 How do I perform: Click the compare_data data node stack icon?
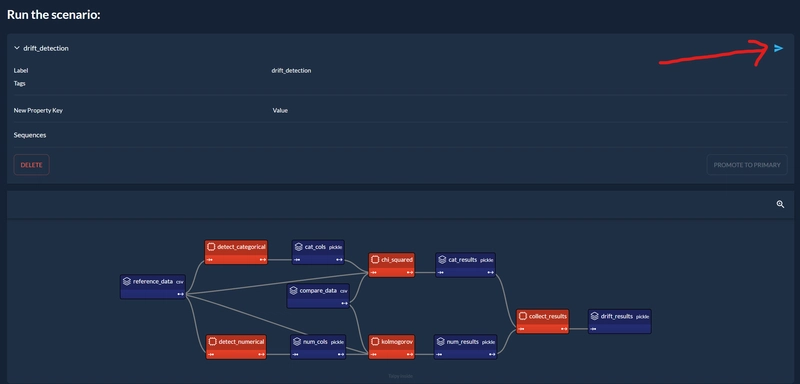[x=293, y=290]
